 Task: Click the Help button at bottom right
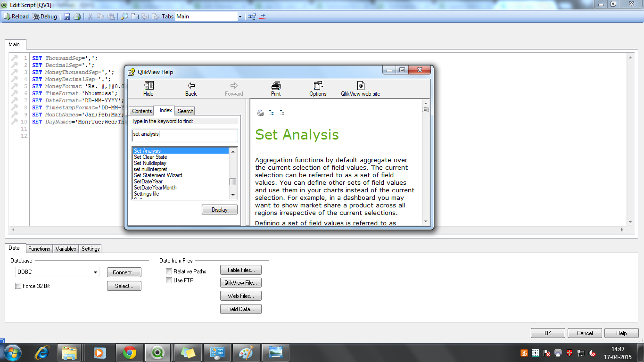(x=621, y=333)
